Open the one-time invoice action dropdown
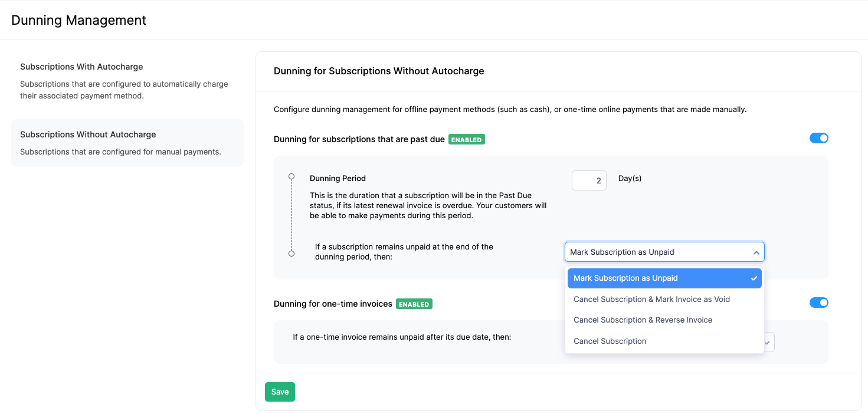868x414 pixels. [x=767, y=342]
